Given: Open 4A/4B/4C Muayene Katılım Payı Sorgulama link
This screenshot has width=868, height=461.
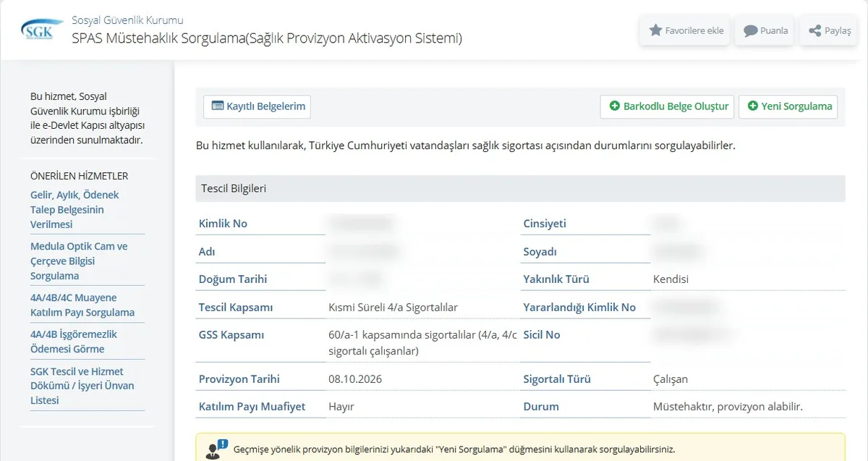Looking at the screenshot, I should (x=82, y=305).
